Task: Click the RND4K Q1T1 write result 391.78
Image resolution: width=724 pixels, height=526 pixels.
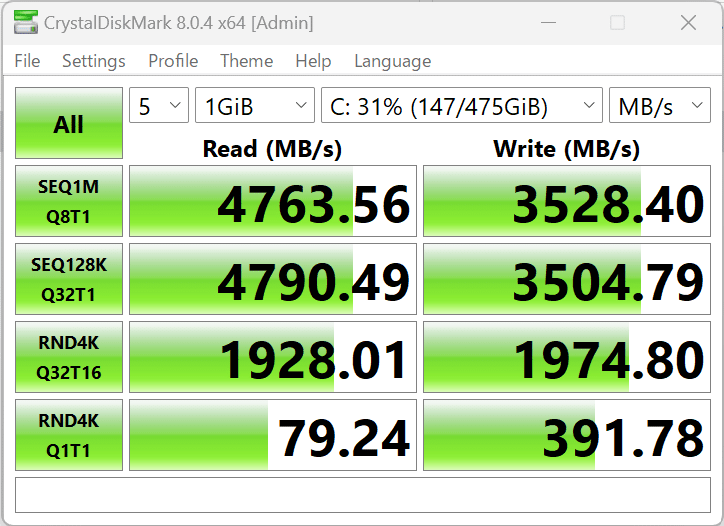Action: pyautogui.click(x=567, y=435)
